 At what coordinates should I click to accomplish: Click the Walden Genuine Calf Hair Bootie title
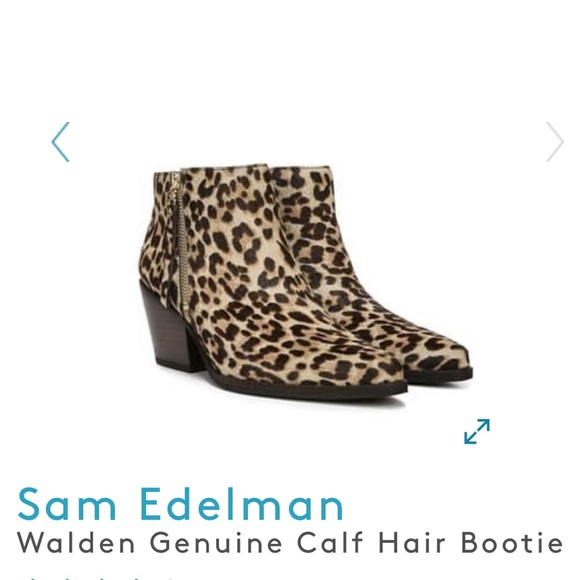[x=290, y=542]
